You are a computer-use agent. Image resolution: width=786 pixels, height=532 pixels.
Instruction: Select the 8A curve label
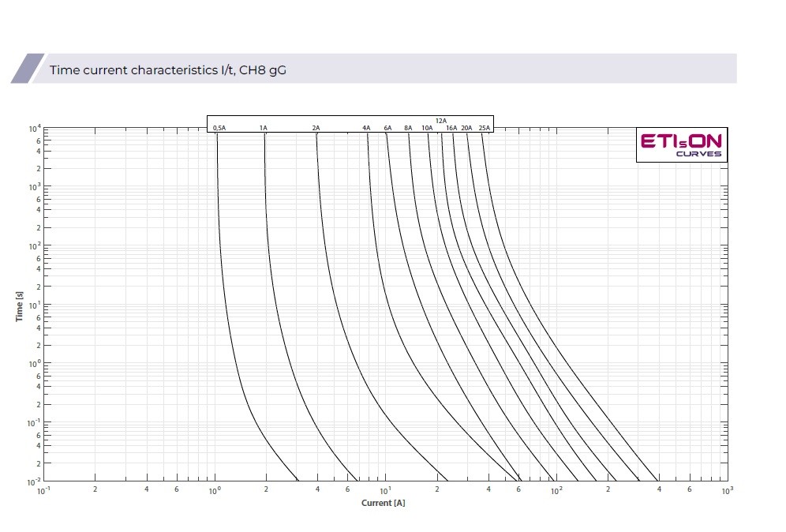[408, 128]
